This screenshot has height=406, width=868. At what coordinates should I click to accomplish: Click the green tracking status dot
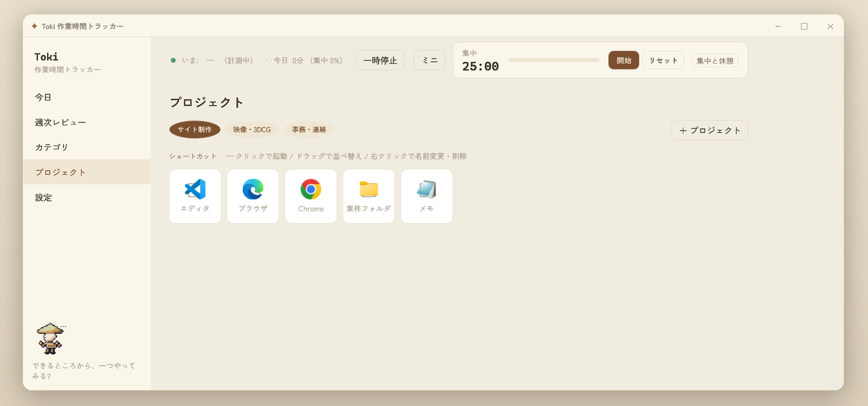tap(173, 60)
